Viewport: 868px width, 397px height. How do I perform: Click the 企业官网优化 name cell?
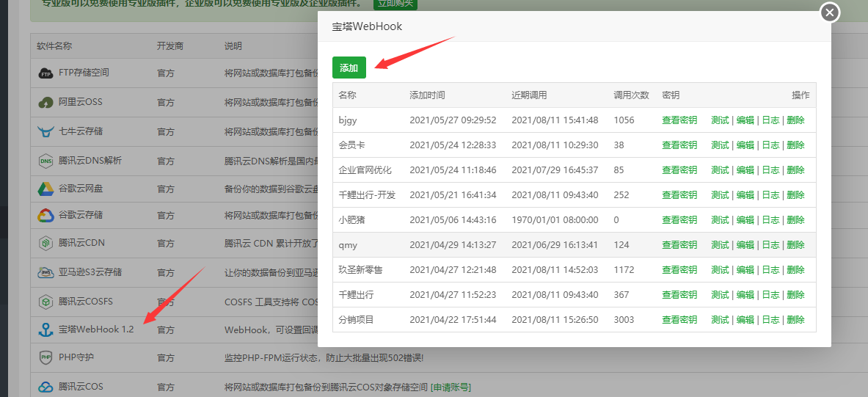tap(365, 170)
